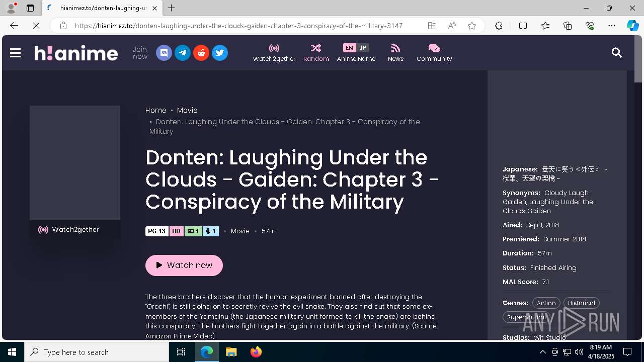The image size is (644, 362).
Task: Open the Wit Studio link
Action: pos(550,338)
